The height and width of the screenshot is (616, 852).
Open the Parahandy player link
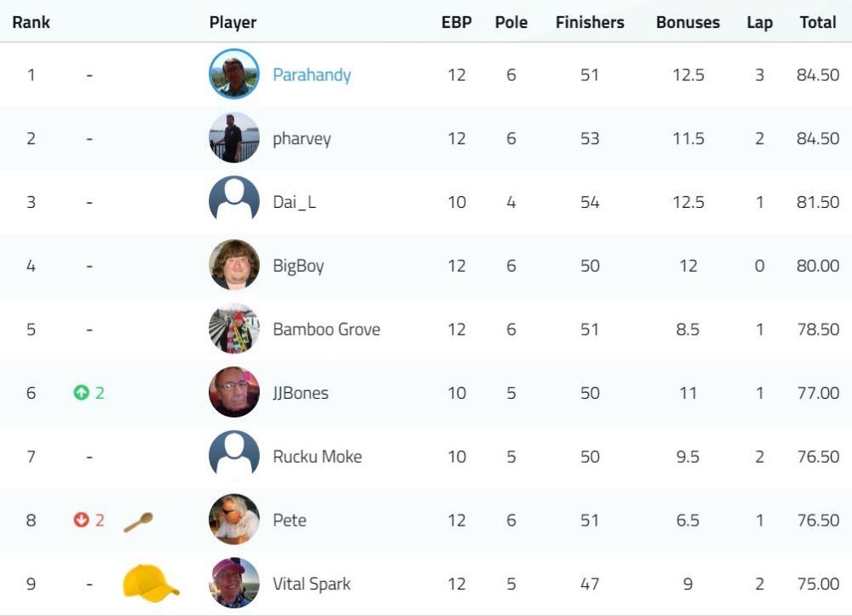pyautogui.click(x=312, y=75)
